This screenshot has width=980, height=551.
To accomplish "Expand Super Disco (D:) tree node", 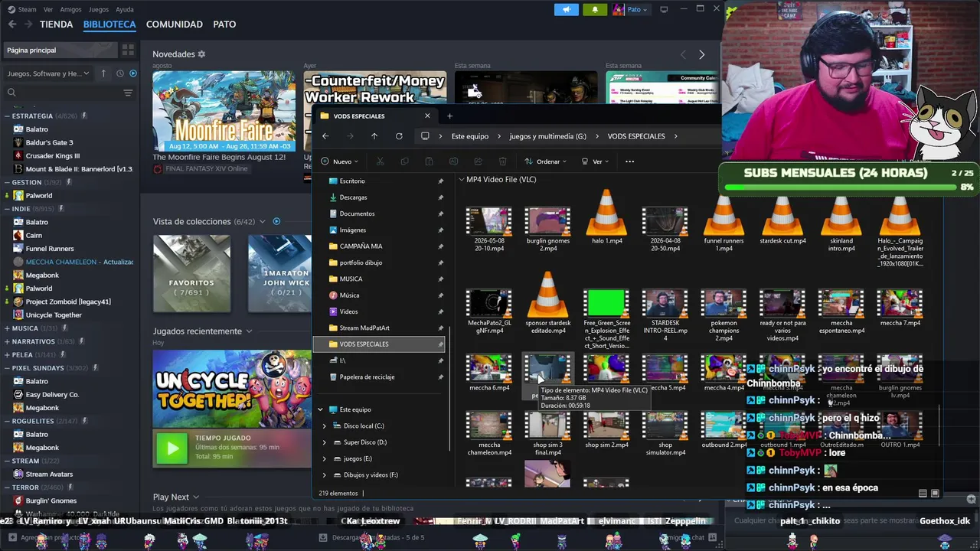I will (325, 442).
